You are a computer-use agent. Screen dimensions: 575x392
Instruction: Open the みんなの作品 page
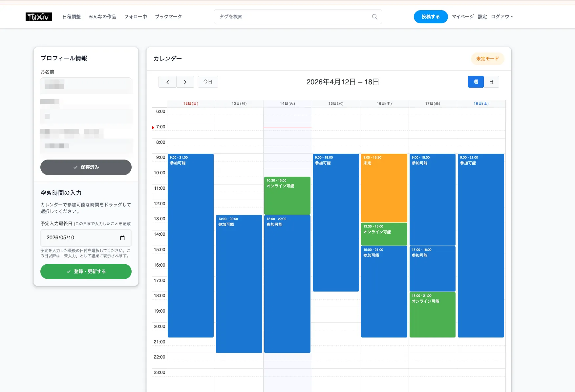(102, 17)
